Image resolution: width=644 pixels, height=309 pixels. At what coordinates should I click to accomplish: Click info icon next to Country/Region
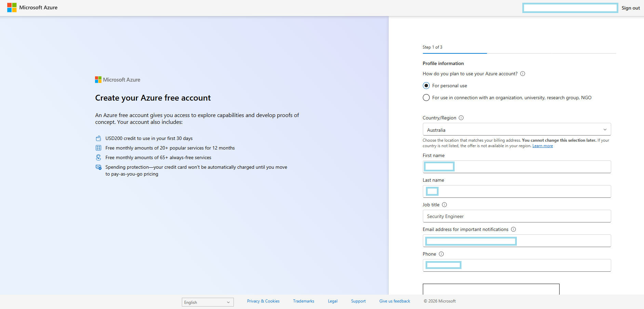coord(461,118)
